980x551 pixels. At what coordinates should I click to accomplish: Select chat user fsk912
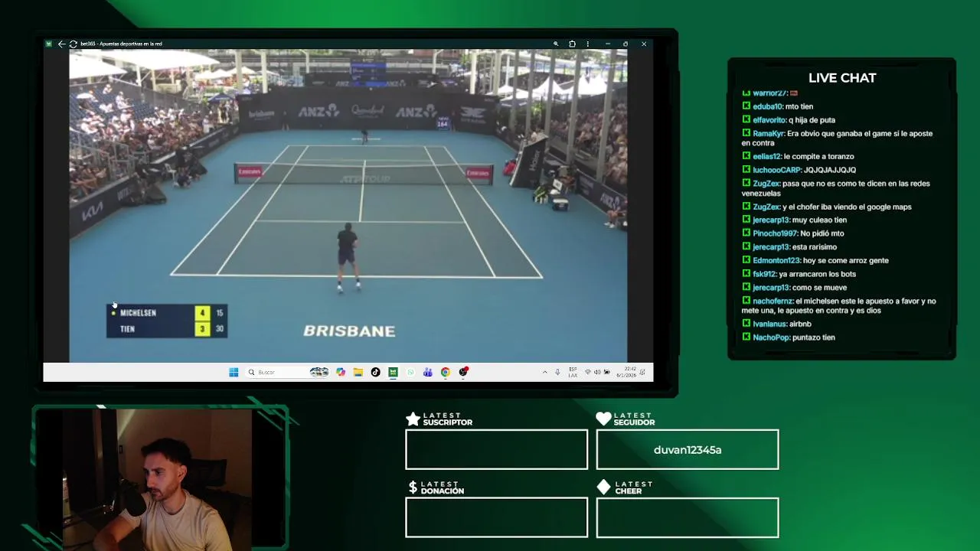(x=764, y=274)
